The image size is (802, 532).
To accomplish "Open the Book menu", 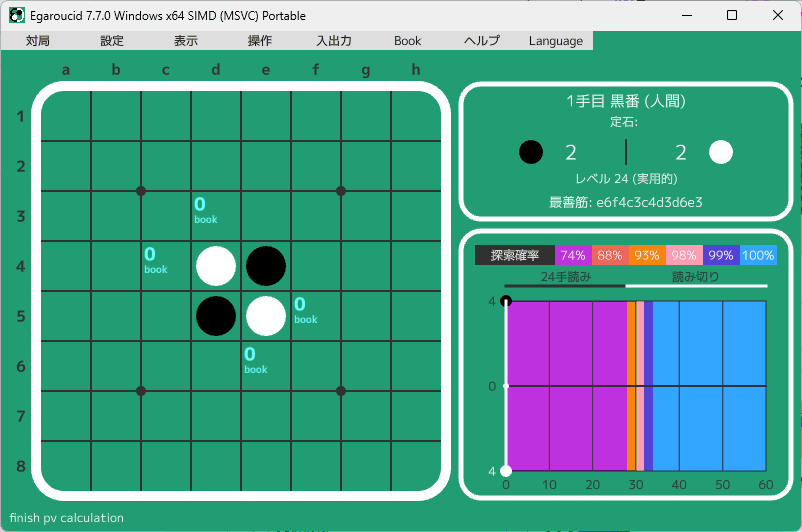I will click(x=407, y=41).
